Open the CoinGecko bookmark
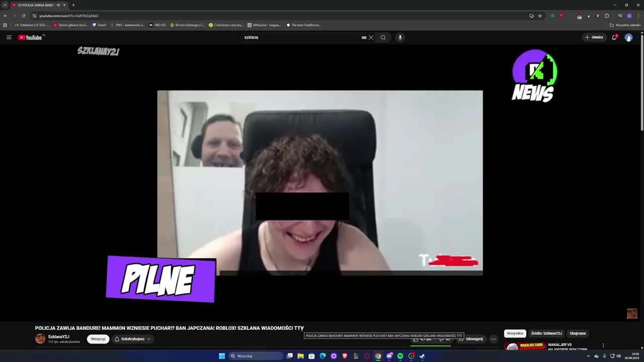 coord(226,25)
